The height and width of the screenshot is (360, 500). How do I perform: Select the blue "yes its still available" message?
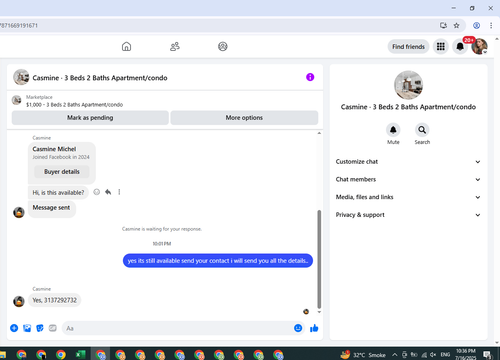pos(218,261)
